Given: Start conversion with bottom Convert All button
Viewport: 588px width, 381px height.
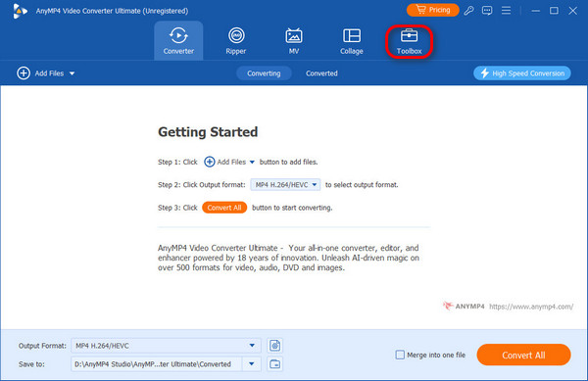Looking at the screenshot, I should pyautogui.click(x=523, y=355).
